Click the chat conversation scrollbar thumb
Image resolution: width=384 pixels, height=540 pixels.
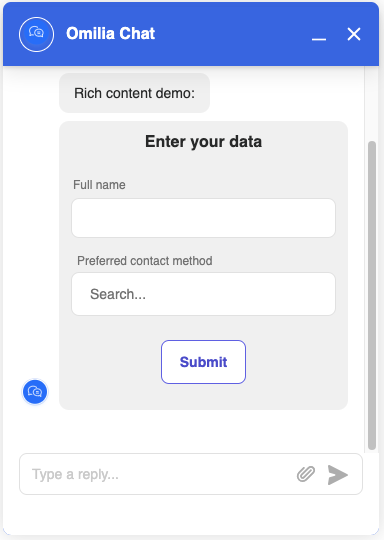tap(372, 295)
